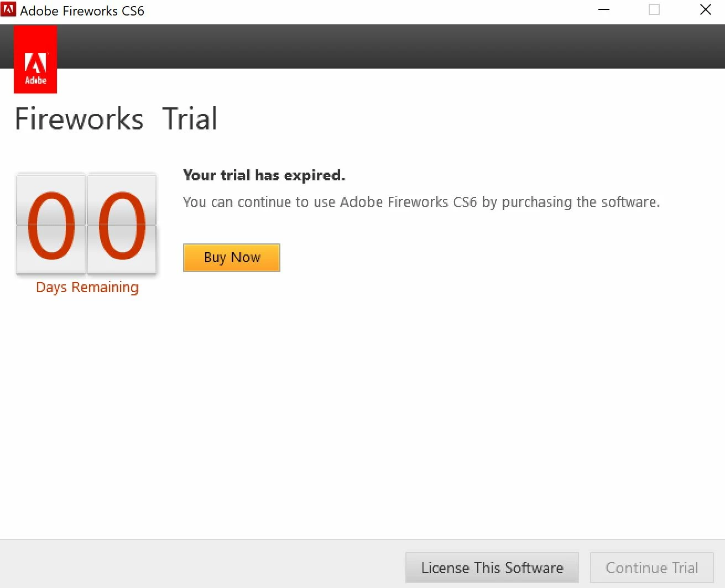Click the 'Adobe Fireworks CS6' title bar text

point(82,11)
